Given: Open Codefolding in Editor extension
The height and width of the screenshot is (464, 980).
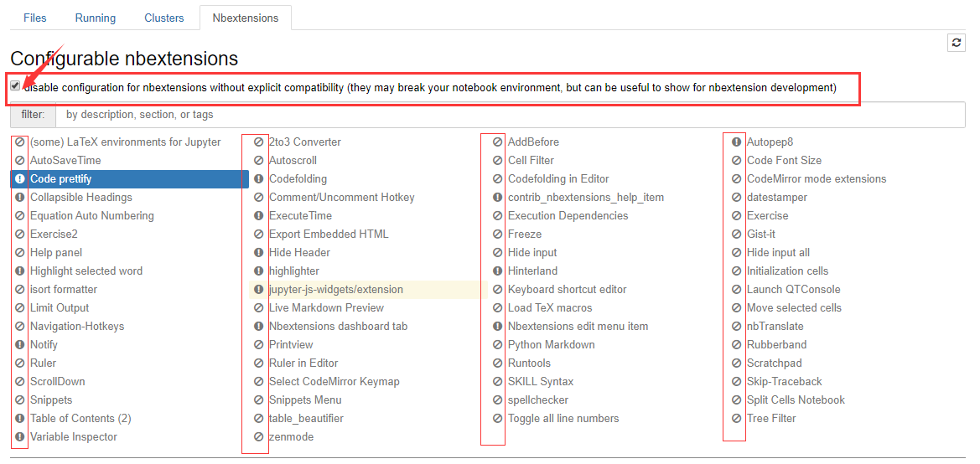Looking at the screenshot, I should coord(559,179).
